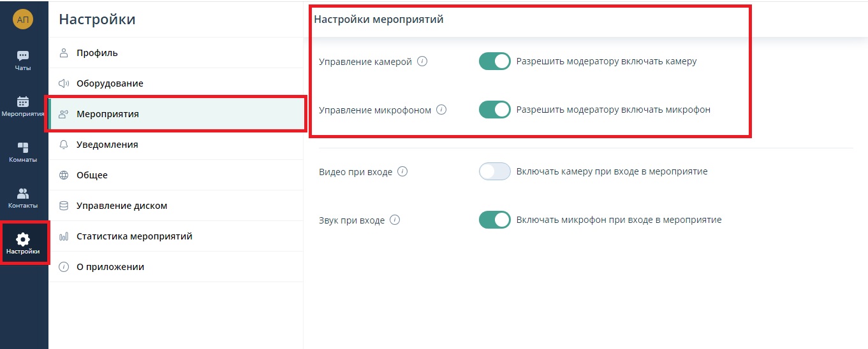Image resolution: width=868 pixels, height=349 pixels.
Task: Open Чаты in the sidebar
Action: pyautogui.click(x=23, y=61)
